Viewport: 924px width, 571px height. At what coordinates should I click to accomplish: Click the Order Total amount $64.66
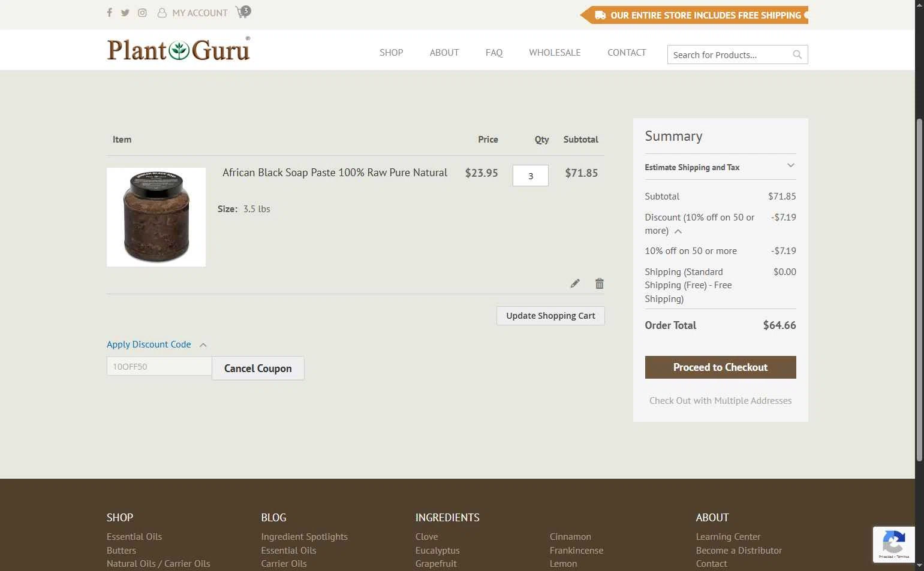(x=779, y=325)
